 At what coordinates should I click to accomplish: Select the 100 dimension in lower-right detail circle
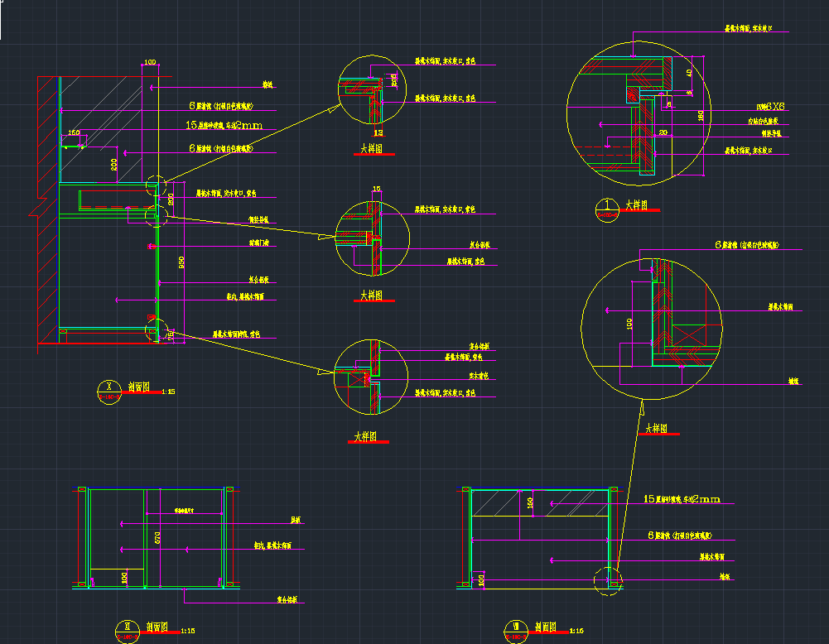629,323
